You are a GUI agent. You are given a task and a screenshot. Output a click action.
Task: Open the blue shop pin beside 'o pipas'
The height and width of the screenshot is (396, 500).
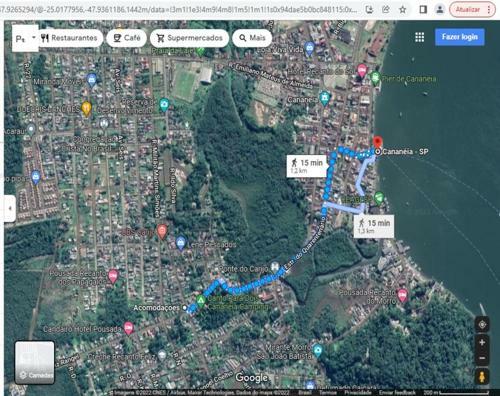tap(36, 177)
